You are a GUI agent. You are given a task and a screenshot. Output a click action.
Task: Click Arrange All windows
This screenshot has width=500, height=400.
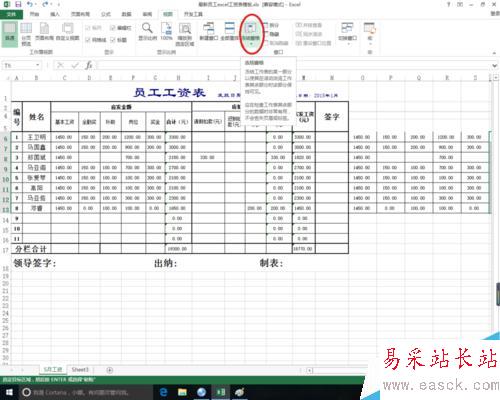click(x=230, y=32)
